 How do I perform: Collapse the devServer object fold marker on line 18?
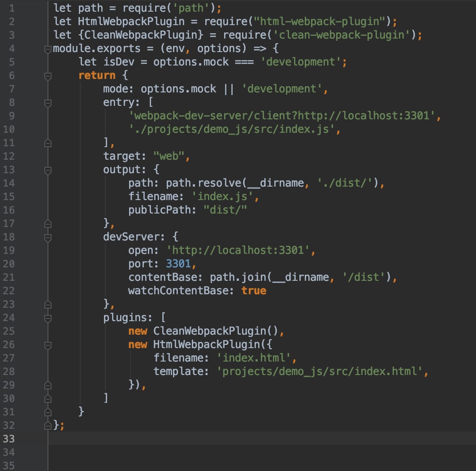coord(48,238)
